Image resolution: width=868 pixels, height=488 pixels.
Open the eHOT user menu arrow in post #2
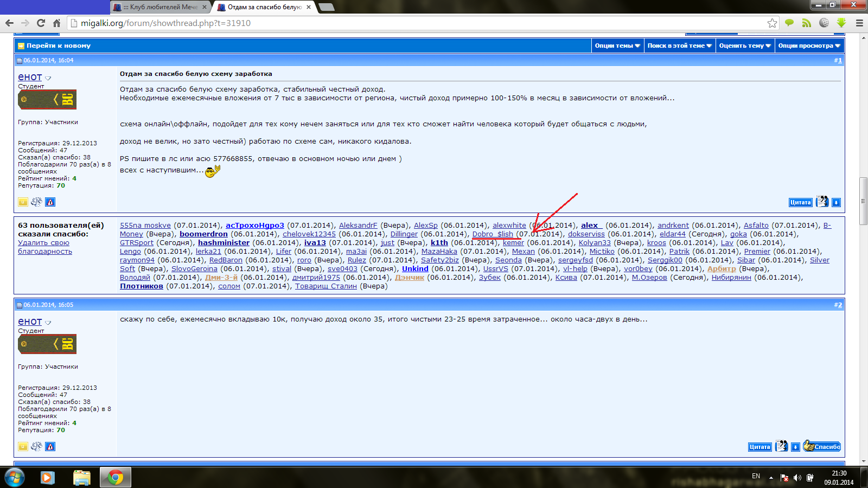tap(48, 323)
